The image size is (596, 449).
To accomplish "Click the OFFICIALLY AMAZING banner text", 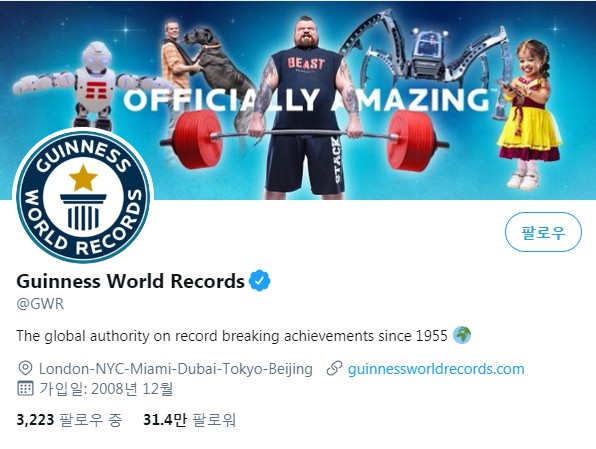I will coord(306,100).
